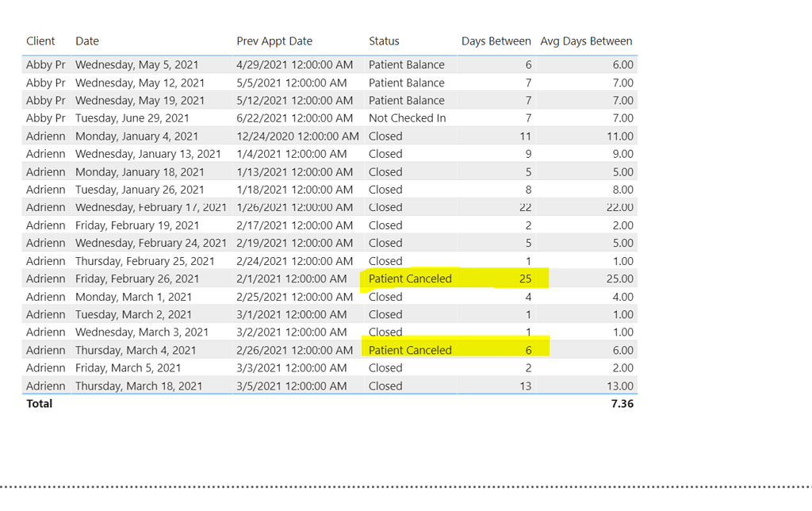Sort the table by the Client column header

40,40
